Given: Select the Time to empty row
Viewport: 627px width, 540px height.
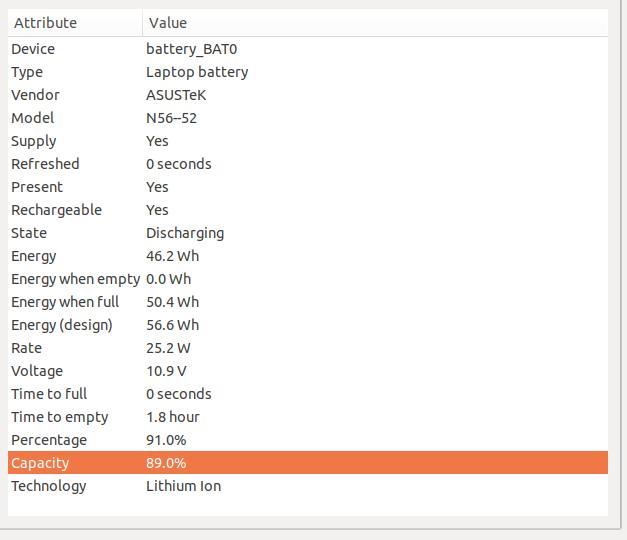Looking at the screenshot, I should [x=308, y=417].
